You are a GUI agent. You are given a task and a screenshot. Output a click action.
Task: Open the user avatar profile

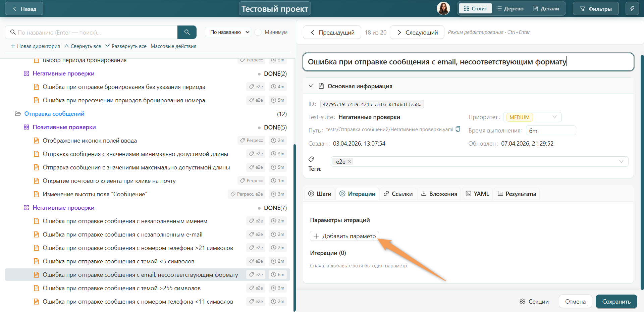(x=443, y=8)
